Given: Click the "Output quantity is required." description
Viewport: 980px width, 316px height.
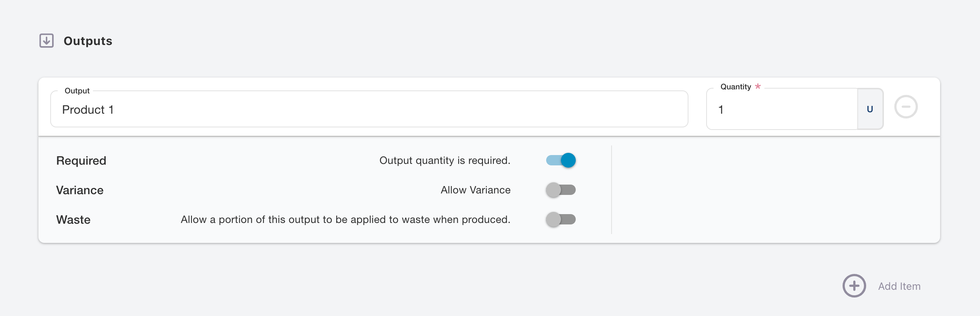Looking at the screenshot, I should tap(444, 161).
